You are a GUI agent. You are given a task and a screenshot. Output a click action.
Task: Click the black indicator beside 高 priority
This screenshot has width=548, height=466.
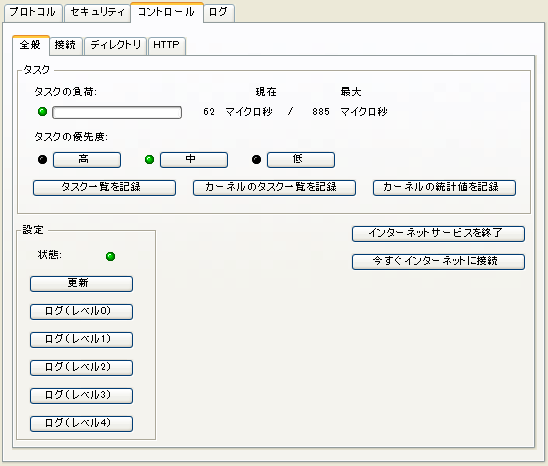click(x=42, y=160)
